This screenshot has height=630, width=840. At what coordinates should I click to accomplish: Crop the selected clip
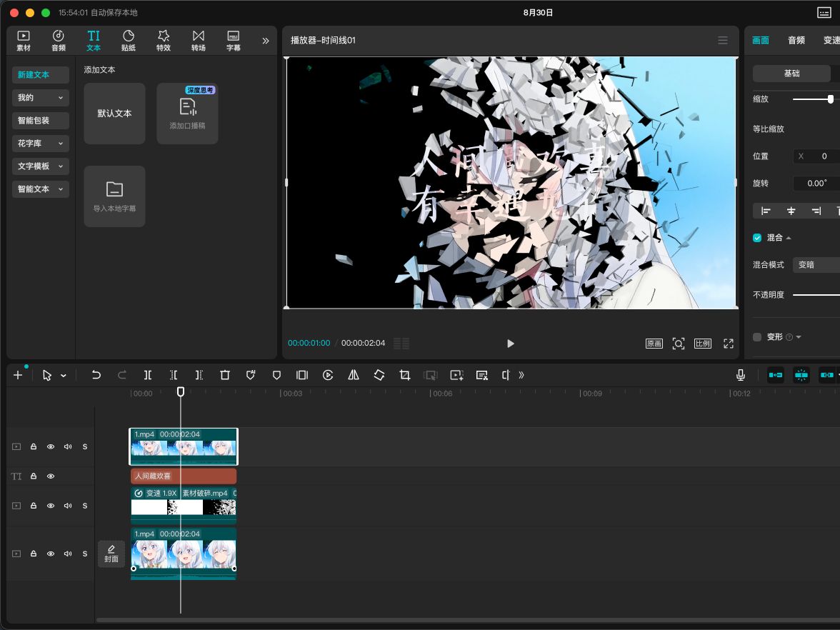pyautogui.click(x=405, y=375)
